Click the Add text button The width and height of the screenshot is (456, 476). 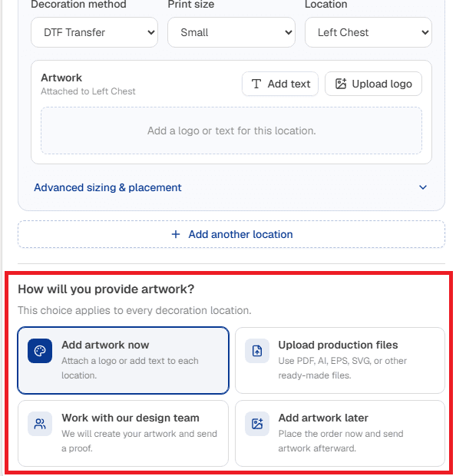pyautogui.click(x=280, y=84)
